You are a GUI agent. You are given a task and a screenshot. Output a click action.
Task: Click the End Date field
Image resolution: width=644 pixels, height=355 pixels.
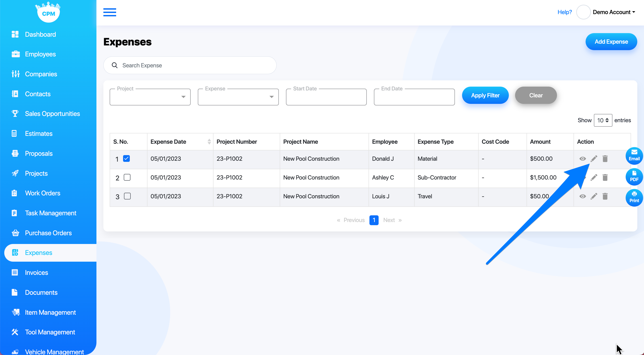414,97
